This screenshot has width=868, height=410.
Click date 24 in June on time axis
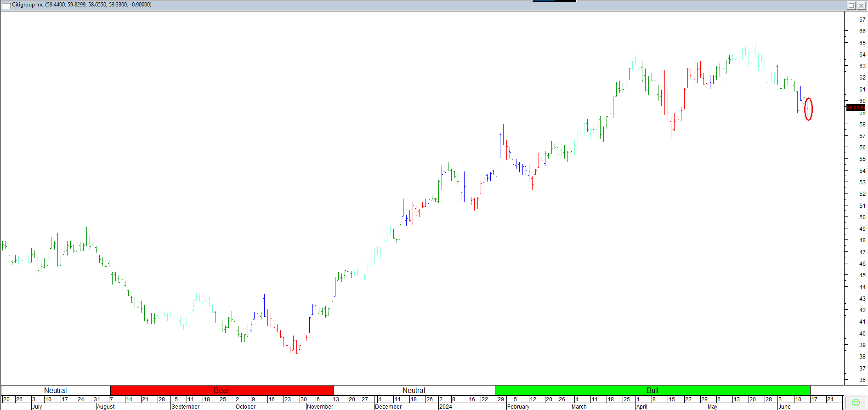[830, 399]
